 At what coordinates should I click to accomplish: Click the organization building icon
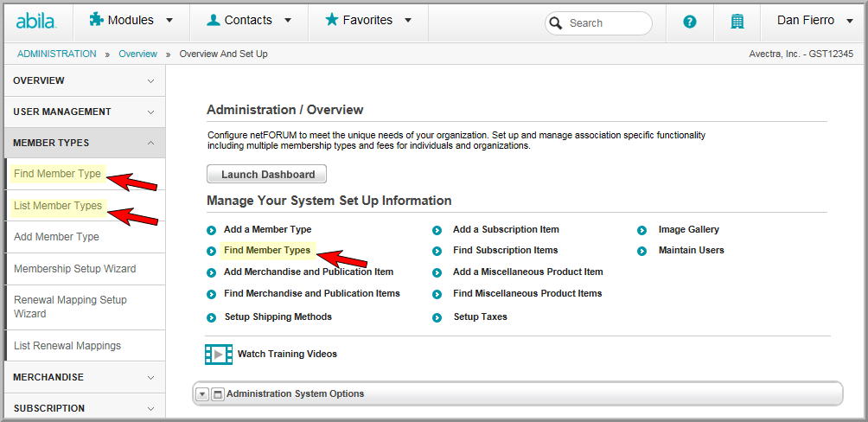point(737,22)
